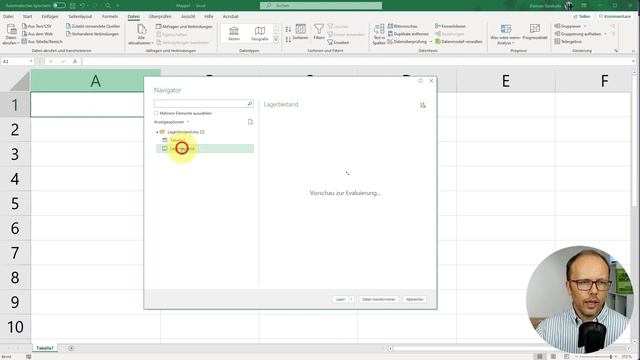Click Duplikate entfernen in the ribbon
Image resolution: width=640 pixels, height=360 pixels.
click(x=408, y=34)
